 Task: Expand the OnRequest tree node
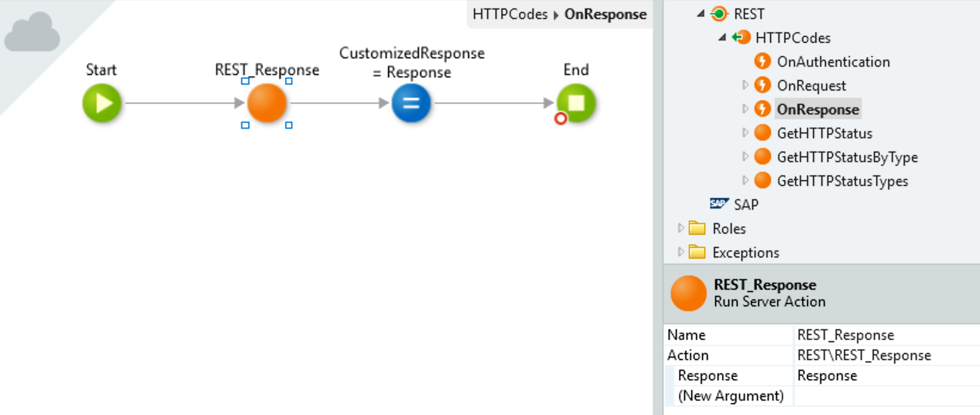pyautogui.click(x=745, y=85)
